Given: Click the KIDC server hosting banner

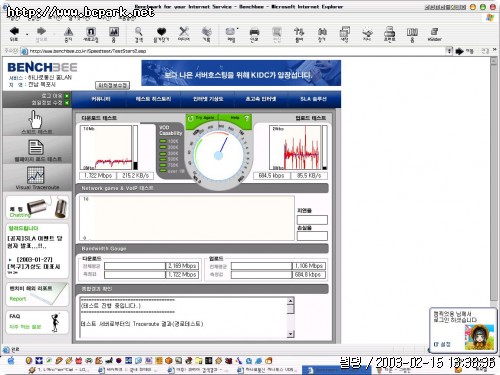Looking at the screenshot, I should (x=241, y=73).
